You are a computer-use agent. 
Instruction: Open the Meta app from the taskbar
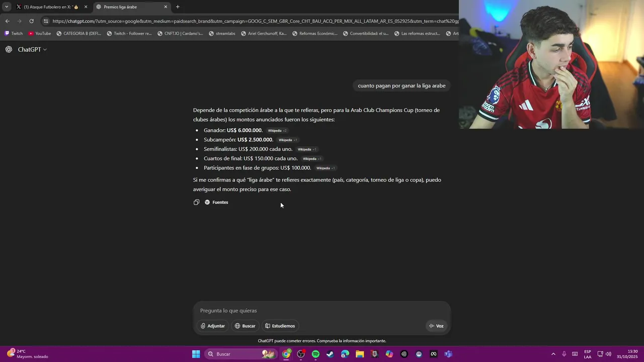tap(433, 354)
